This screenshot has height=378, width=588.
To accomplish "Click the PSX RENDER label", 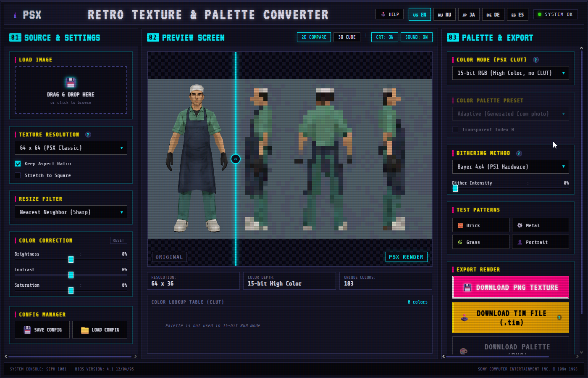I will (406, 257).
